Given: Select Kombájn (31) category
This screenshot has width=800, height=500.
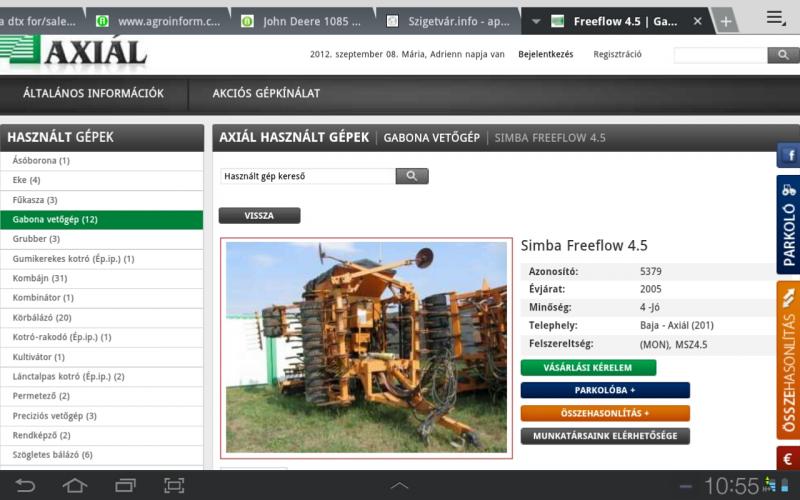Looking at the screenshot, I should pos(102,278).
